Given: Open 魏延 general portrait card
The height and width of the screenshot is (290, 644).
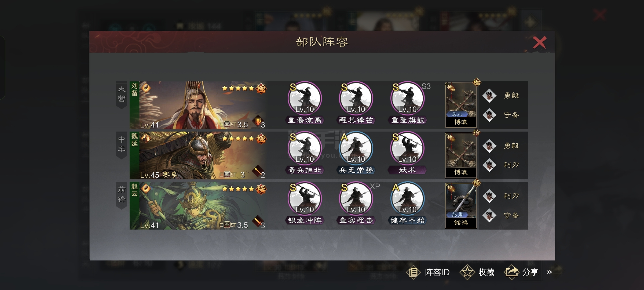Looking at the screenshot, I should [x=198, y=155].
